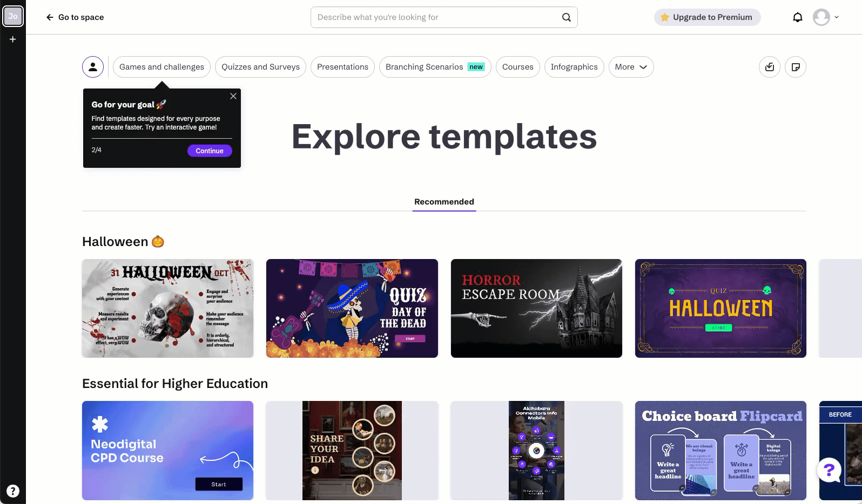This screenshot has height=504, width=862.
Task: Open the Neodigital CPD Course template
Action: point(167,451)
